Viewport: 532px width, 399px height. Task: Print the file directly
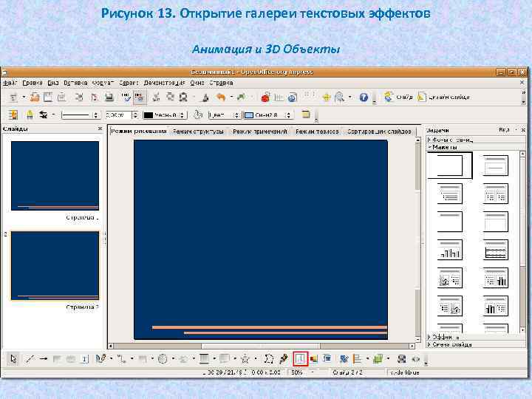coord(109,98)
